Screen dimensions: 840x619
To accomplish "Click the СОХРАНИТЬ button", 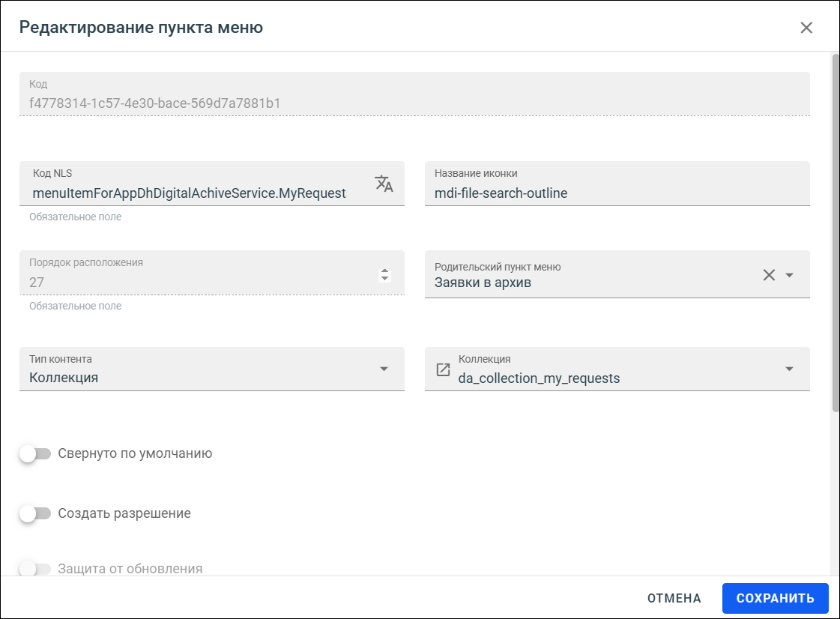I will (x=775, y=598).
